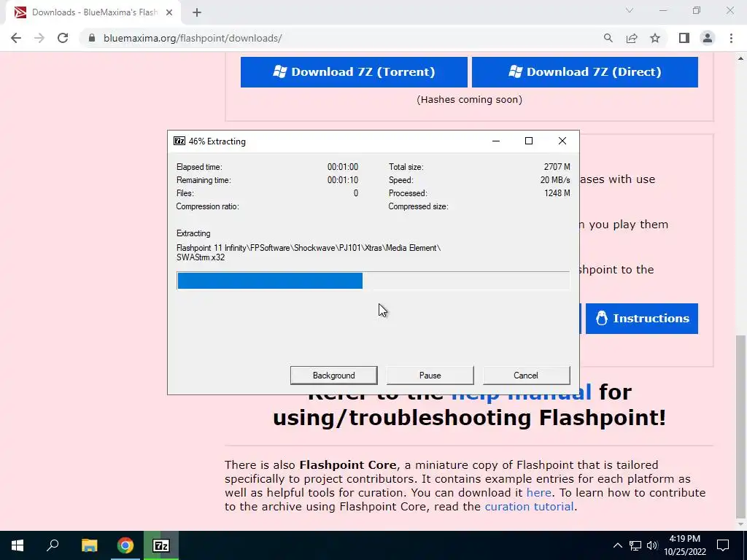The height and width of the screenshot is (560, 747).
Task: Open the notification center icon
Action: pos(723,545)
